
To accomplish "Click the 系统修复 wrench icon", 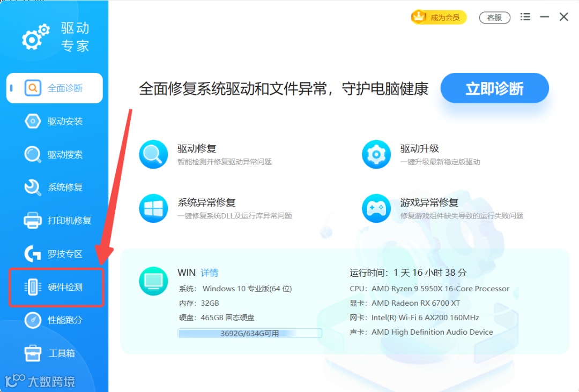I will point(33,187).
